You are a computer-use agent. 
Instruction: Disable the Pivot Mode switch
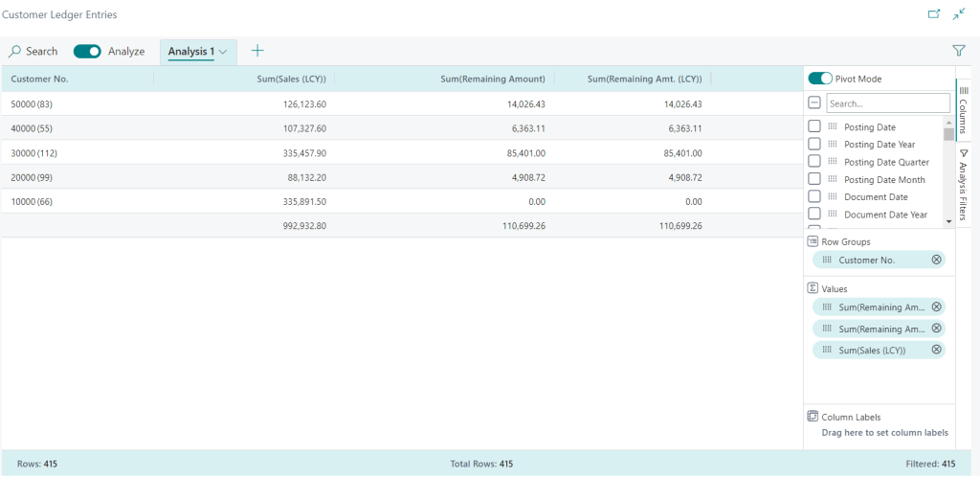coord(820,79)
